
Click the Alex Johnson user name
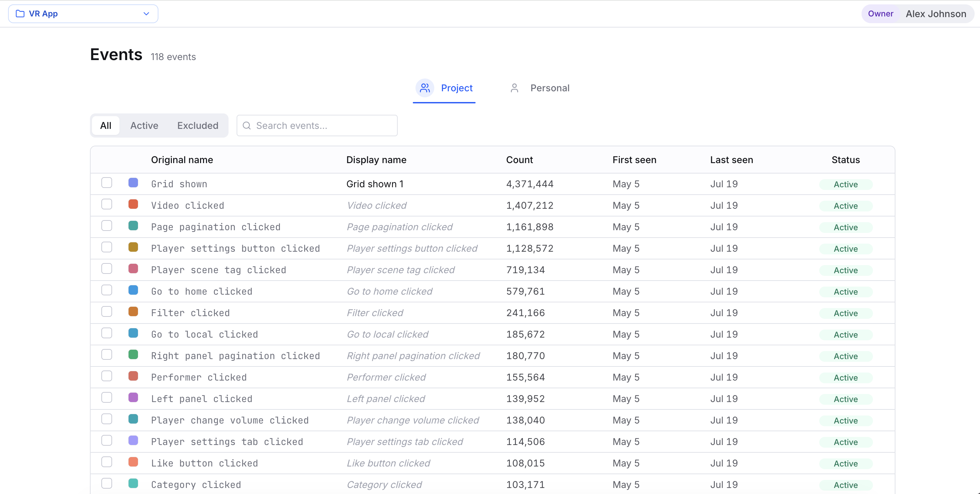935,14
